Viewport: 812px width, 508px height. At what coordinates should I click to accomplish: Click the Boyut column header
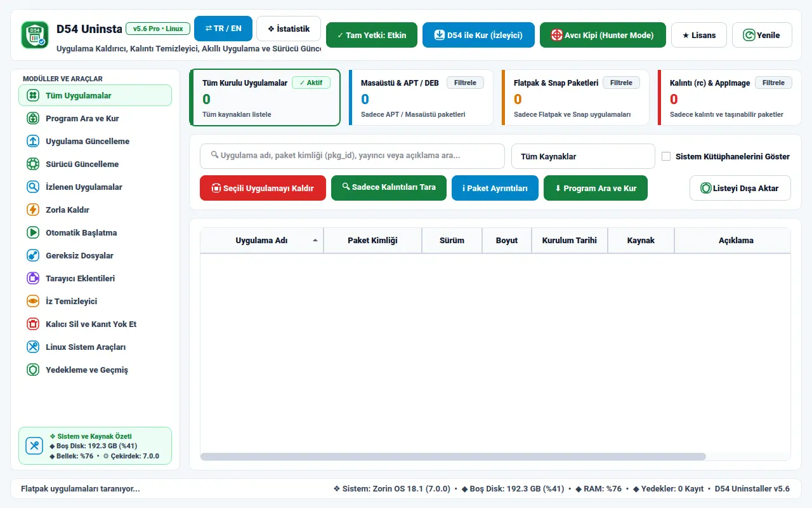click(507, 241)
